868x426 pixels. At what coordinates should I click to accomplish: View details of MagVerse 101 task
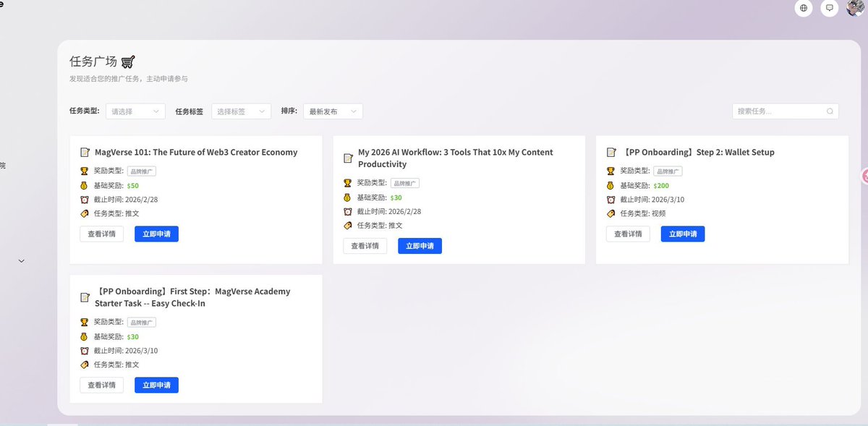[x=101, y=234]
